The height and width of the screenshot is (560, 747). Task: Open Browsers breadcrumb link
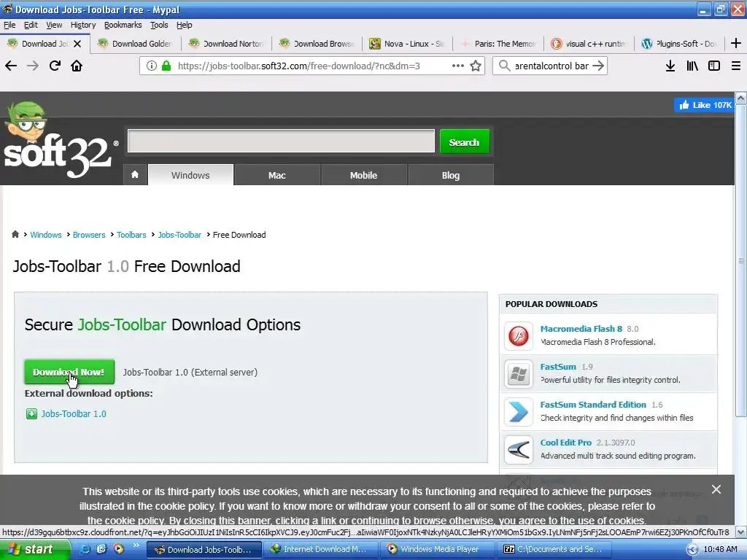(x=89, y=235)
